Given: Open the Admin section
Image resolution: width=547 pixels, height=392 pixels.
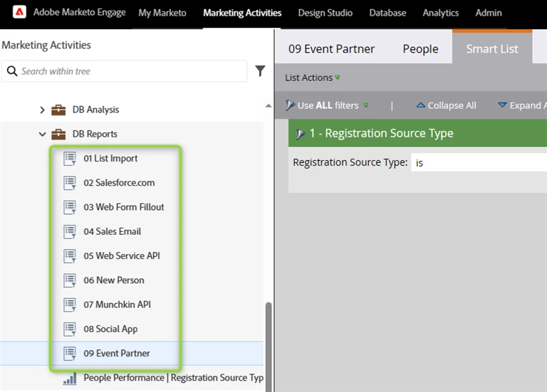Looking at the screenshot, I should pyautogui.click(x=489, y=13).
